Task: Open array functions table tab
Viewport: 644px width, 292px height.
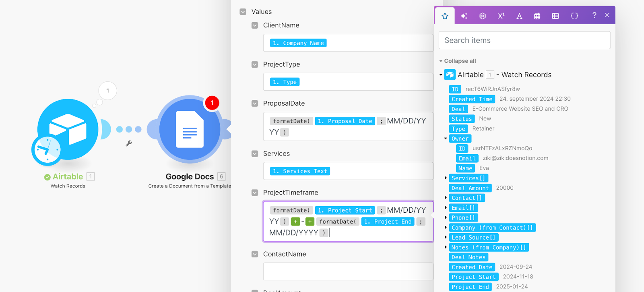Action: click(x=555, y=16)
